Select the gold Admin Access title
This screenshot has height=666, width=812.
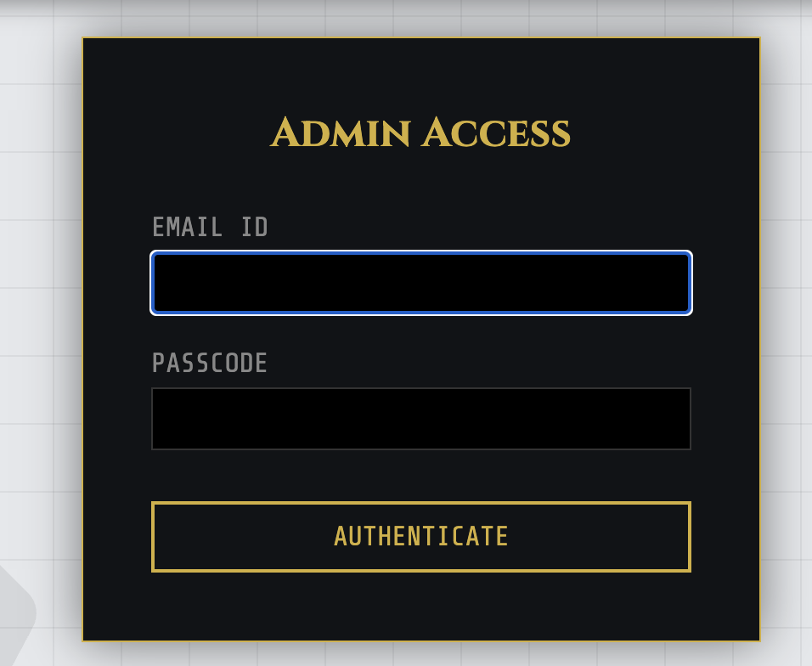click(420, 133)
